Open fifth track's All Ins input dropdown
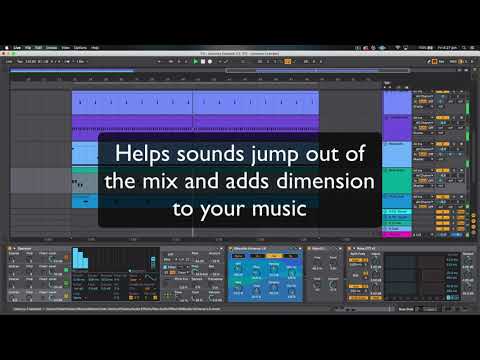 point(424,197)
